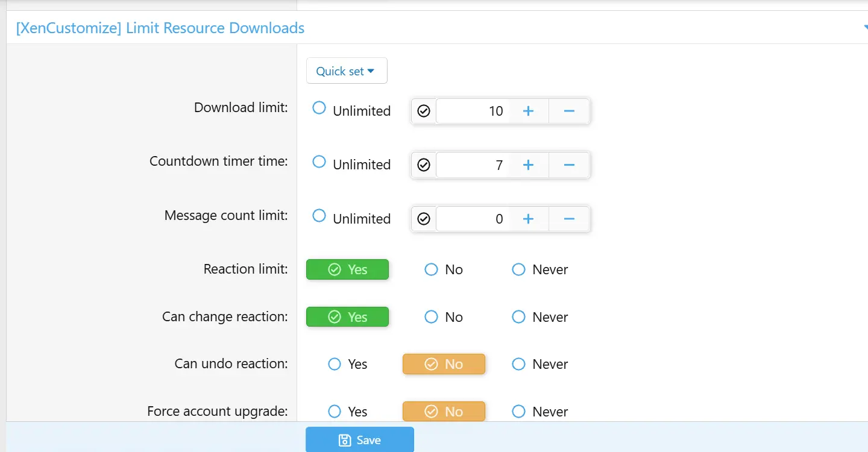
Task: Click checkmark icon beside Download limit value
Action: coord(424,111)
